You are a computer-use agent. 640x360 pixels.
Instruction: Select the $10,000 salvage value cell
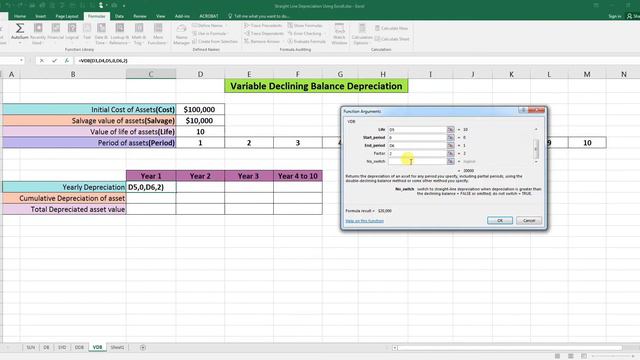(x=200, y=120)
